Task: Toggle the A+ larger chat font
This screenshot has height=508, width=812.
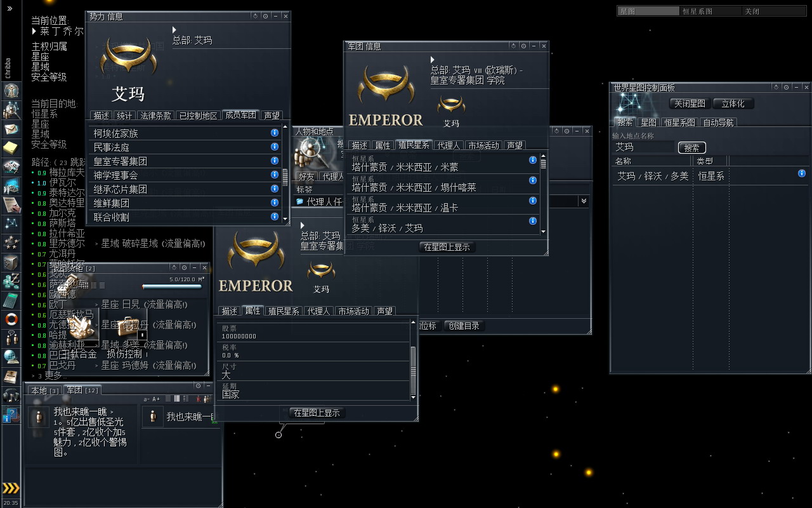Action: pyautogui.click(x=156, y=399)
